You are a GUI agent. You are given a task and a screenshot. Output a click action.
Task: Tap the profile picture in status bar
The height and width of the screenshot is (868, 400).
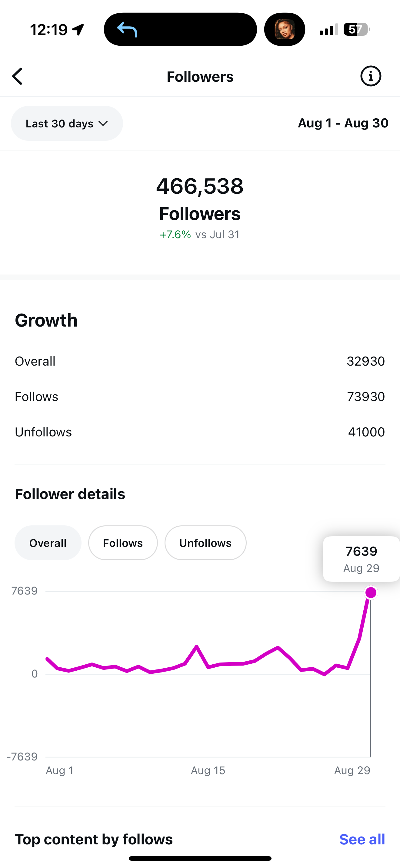[x=284, y=29]
